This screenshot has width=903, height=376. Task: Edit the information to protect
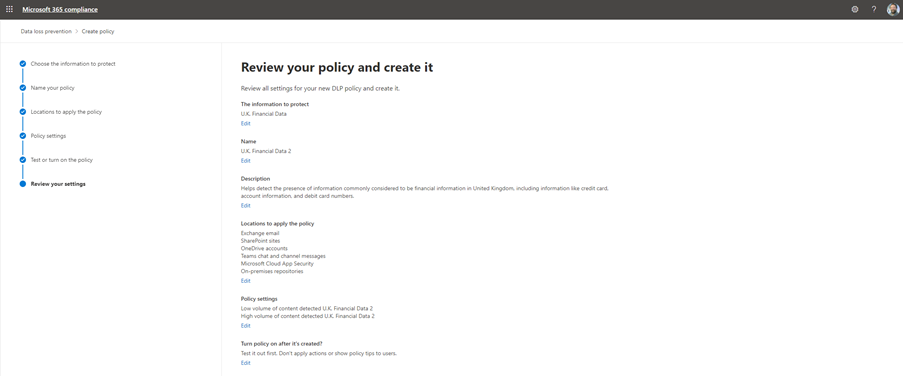pos(245,123)
